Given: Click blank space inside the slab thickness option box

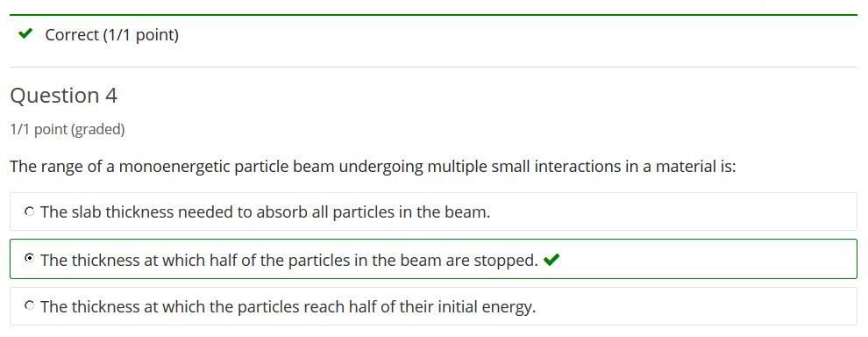Looking at the screenshot, I should pos(675,212).
